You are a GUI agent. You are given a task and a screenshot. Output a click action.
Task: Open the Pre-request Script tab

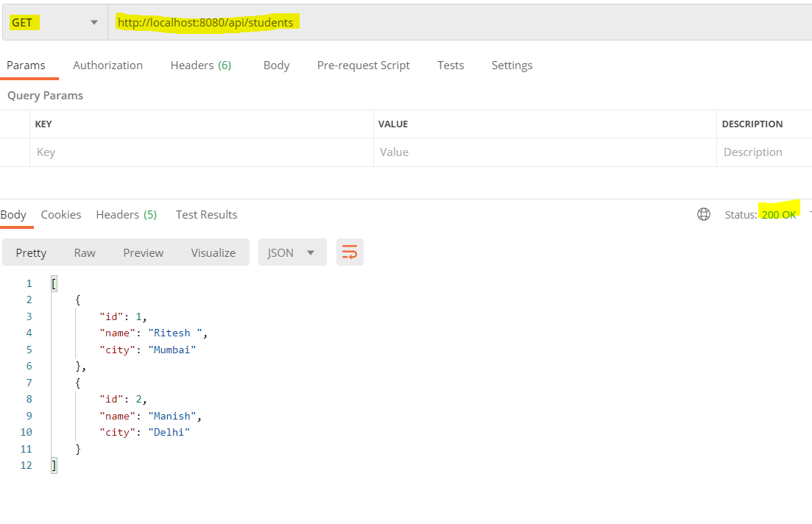click(x=363, y=65)
